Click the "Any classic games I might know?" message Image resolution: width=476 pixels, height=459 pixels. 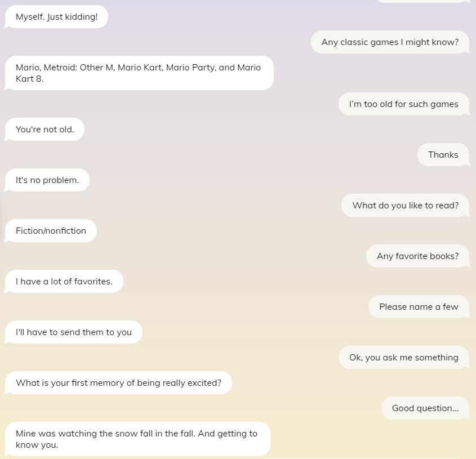(x=390, y=42)
